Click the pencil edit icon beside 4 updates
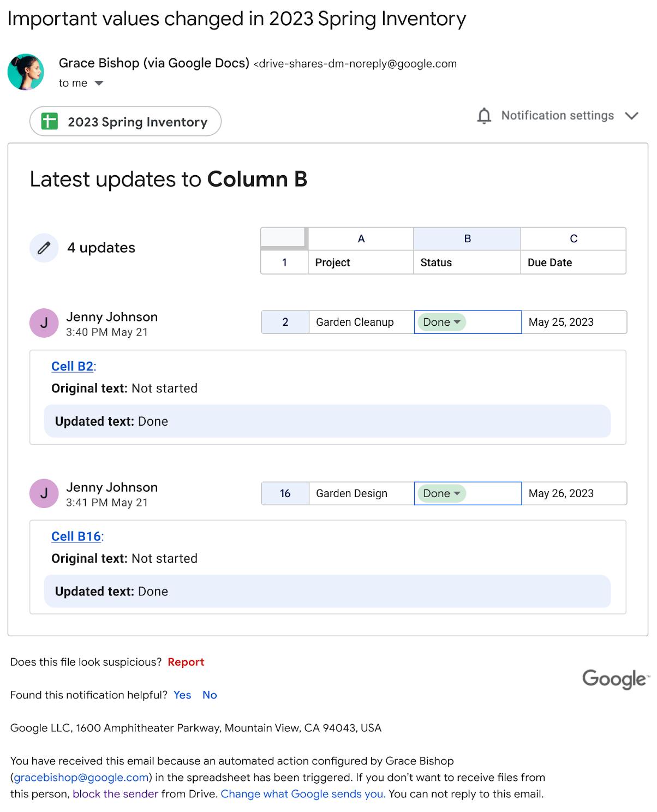Screen dimensions: 657x812 pos(44,248)
